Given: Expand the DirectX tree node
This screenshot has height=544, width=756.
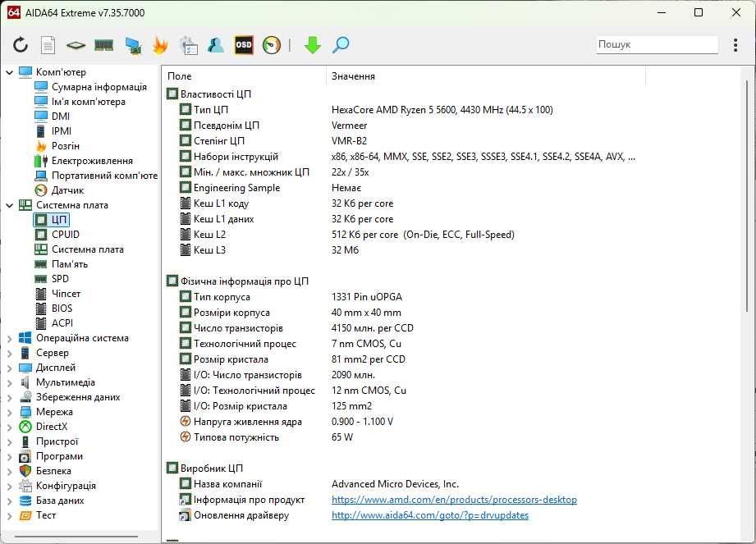Looking at the screenshot, I should pyautogui.click(x=10, y=427).
